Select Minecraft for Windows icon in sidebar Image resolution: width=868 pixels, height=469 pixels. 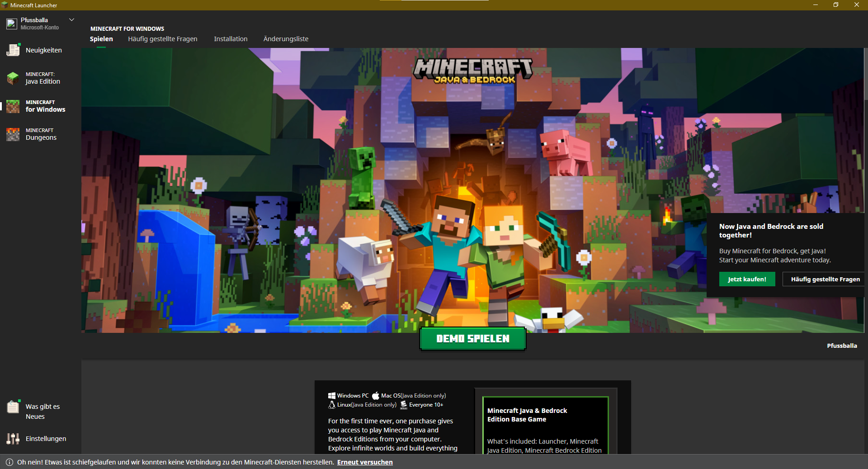click(x=13, y=106)
